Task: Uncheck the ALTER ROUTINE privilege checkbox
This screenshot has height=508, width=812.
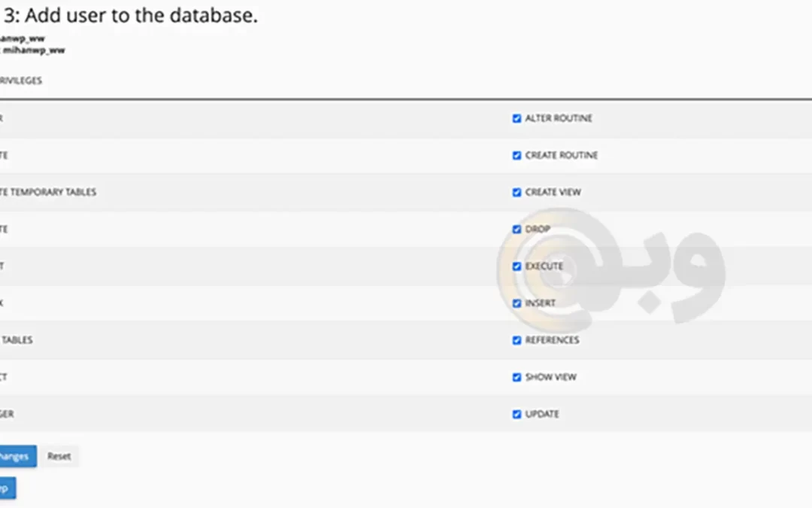Action: tap(517, 119)
